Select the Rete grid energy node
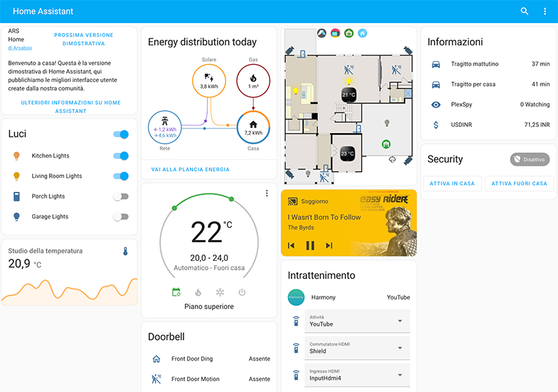Viewport: 558px width, 392px height. (165, 128)
